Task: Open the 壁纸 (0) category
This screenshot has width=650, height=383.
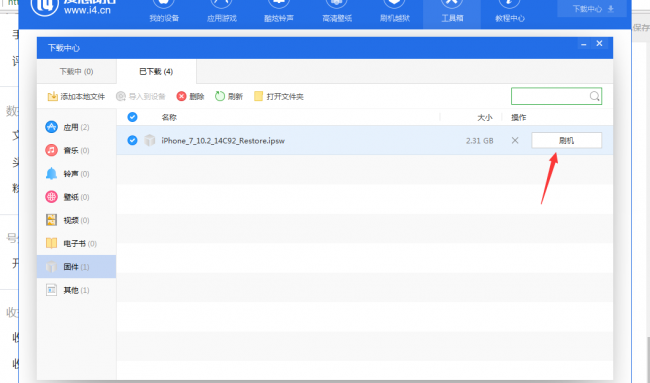Action: coord(76,197)
